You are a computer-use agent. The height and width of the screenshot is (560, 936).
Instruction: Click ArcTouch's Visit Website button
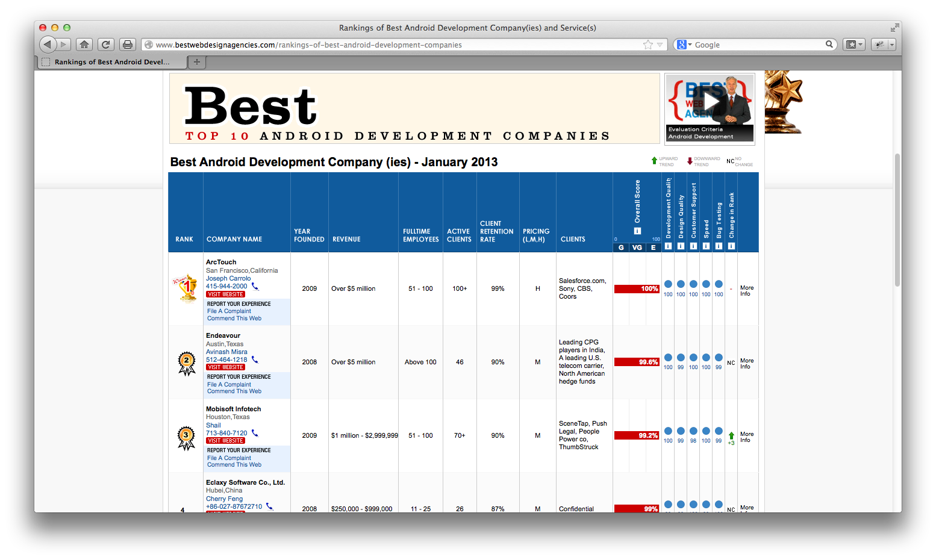[226, 294]
